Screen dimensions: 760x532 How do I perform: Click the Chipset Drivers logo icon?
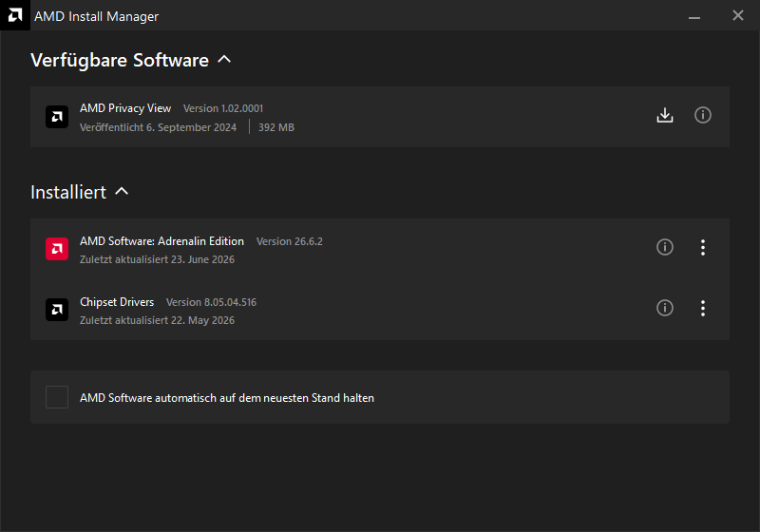coord(57,310)
